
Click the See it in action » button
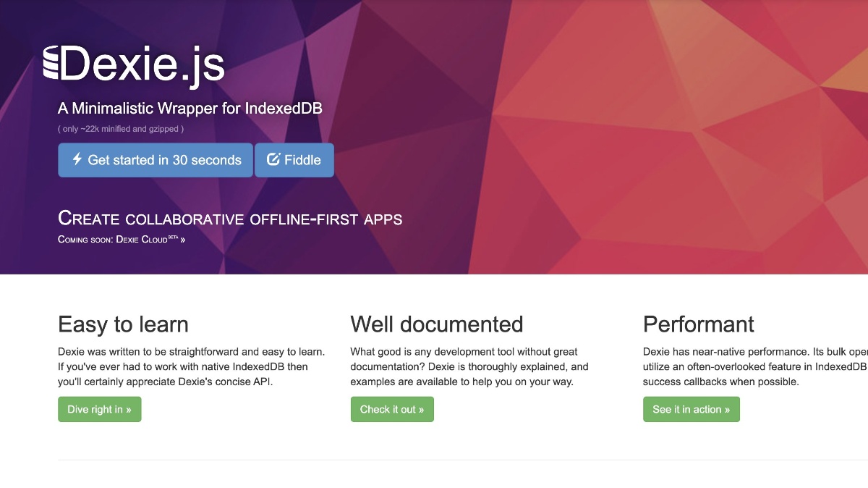[692, 409]
